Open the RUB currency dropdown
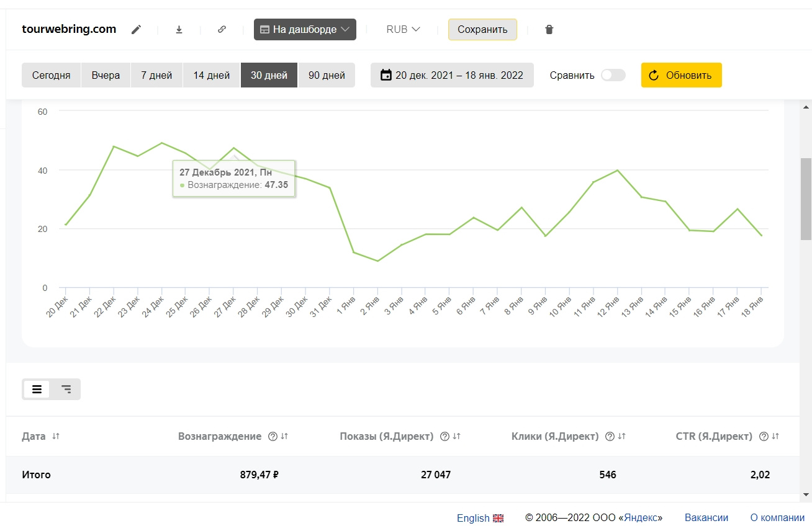 pos(403,30)
